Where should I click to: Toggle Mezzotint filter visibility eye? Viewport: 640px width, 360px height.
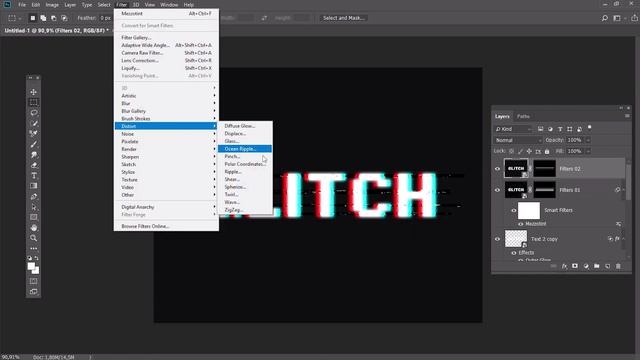(520, 224)
